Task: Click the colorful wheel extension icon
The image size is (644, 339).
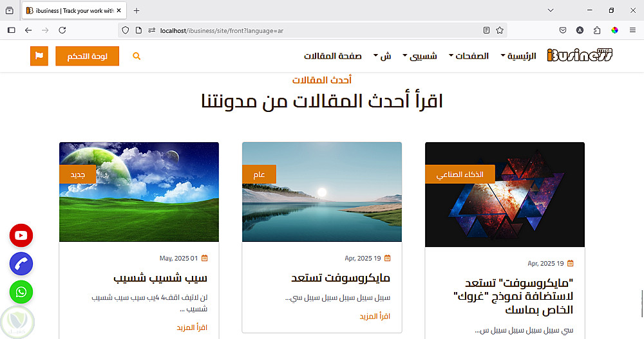Action: 614,30
